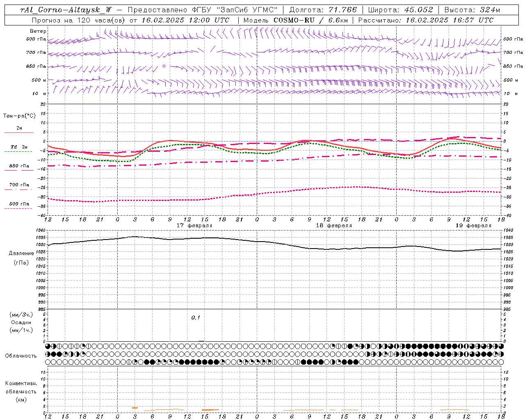This screenshot has height=420, width=525.
Task: Click the Облачность row label
Action: click(x=21, y=356)
